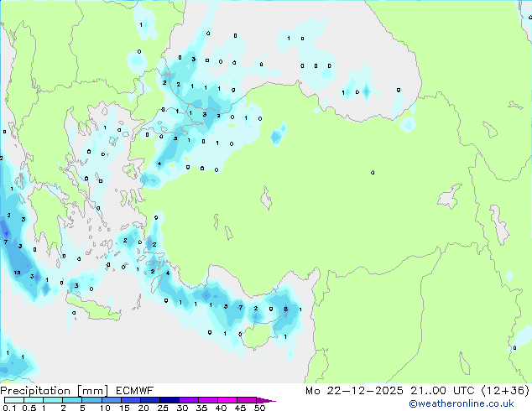Click the legend swatch between 5 and 10
The image size is (532, 411).
tap(91, 400)
